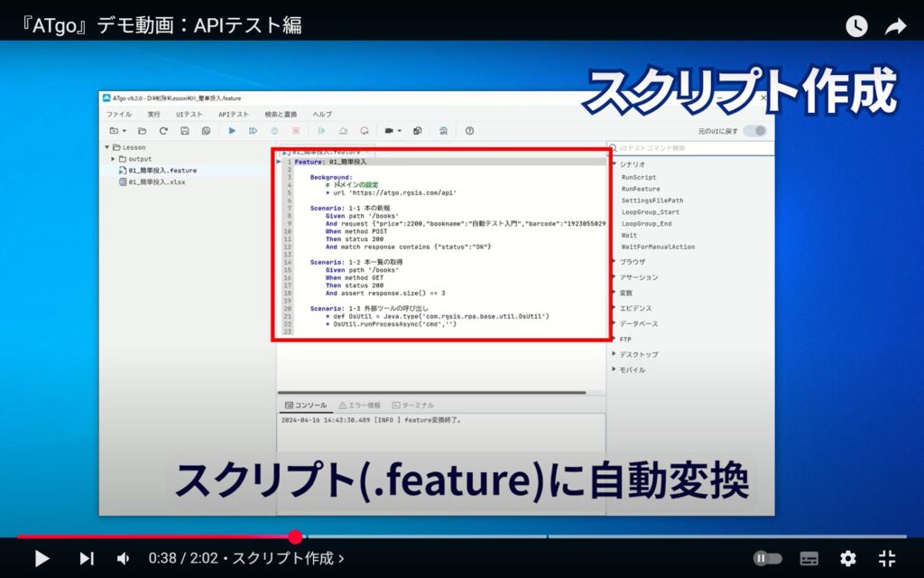Expand the アサーション command group
Image resolution: width=924 pixels, height=578 pixels.
614,276
